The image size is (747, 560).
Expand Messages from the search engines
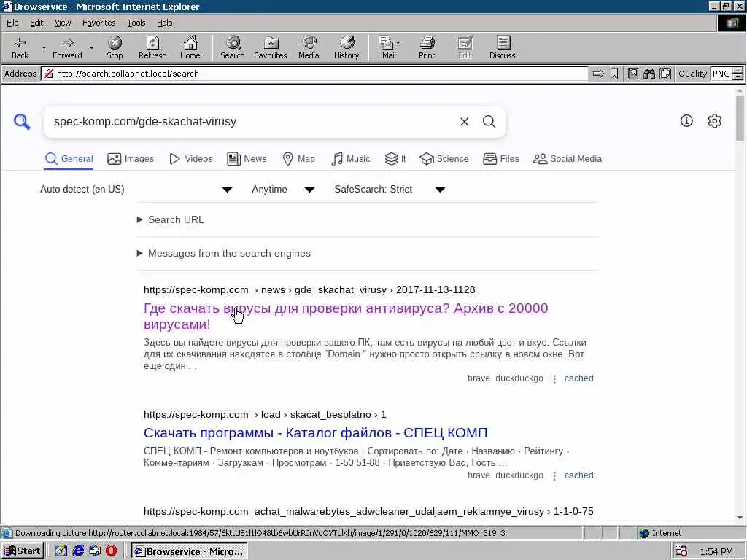223,253
